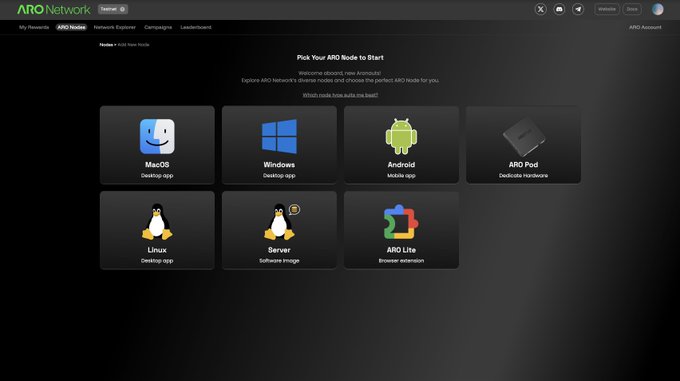680x381 pixels.
Task: Click 'Which node type suits me best?' link
Action: click(x=340, y=95)
